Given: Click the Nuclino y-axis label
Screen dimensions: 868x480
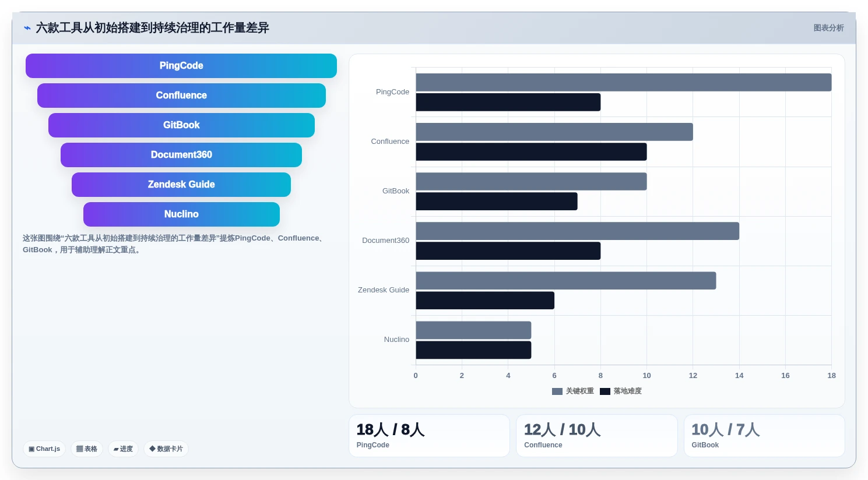Looking at the screenshot, I should click(x=396, y=340).
